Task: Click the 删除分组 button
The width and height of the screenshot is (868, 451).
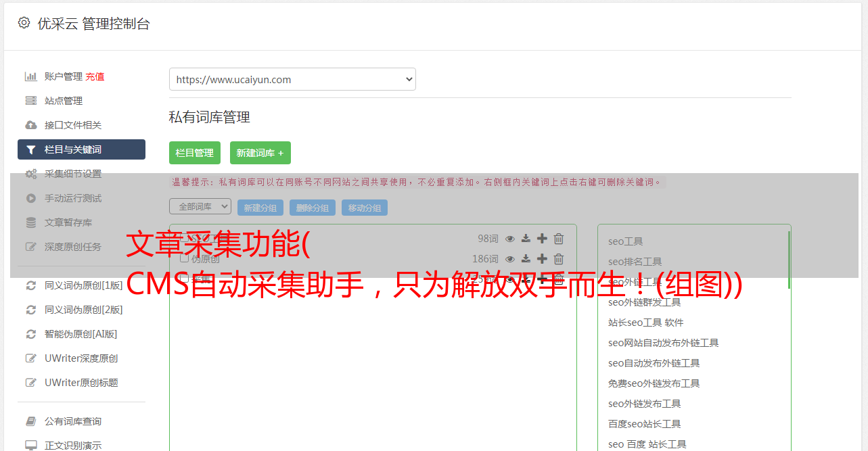Action: pos(313,208)
